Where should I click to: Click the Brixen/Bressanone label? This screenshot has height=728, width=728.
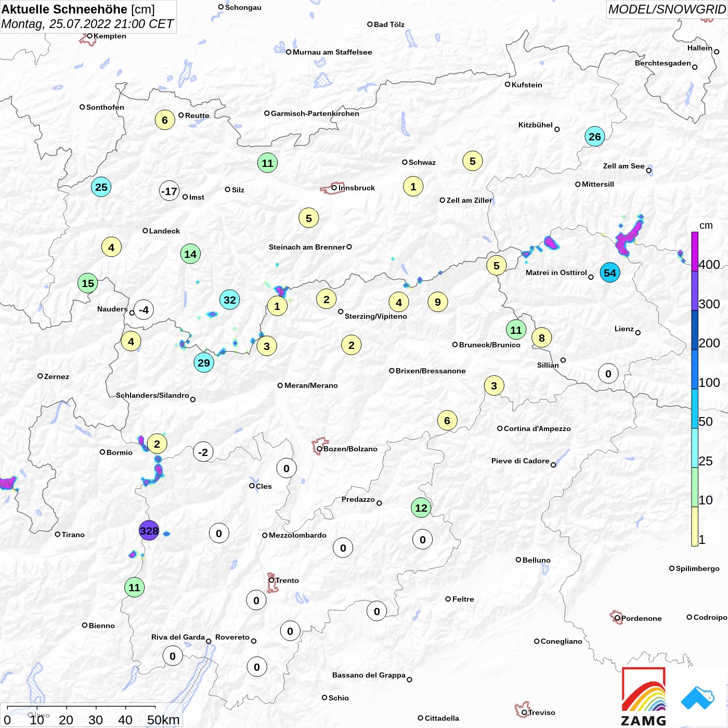point(431,371)
